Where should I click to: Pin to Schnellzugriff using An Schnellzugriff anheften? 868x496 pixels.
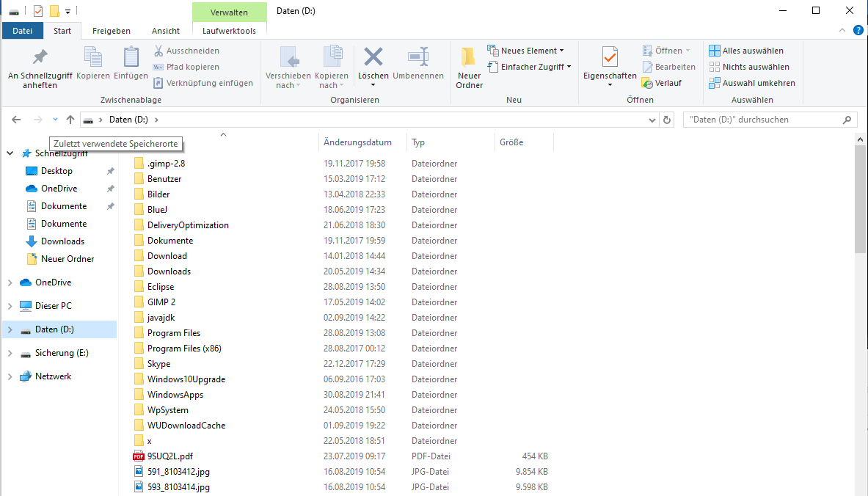click(x=40, y=68)
